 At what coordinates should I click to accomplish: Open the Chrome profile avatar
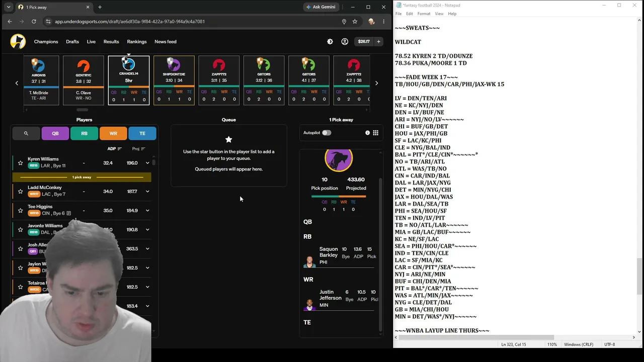pos(371,22)
